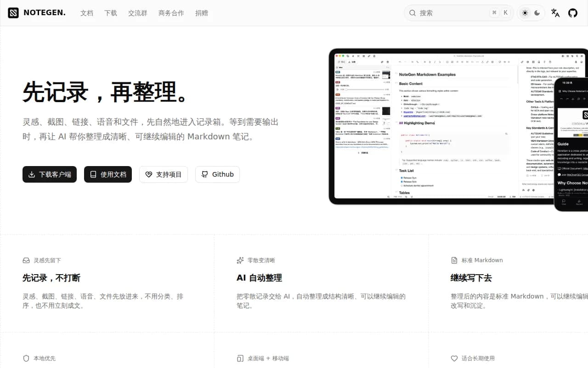
Task: Open the language translation switcher icon
Action: 555,13
